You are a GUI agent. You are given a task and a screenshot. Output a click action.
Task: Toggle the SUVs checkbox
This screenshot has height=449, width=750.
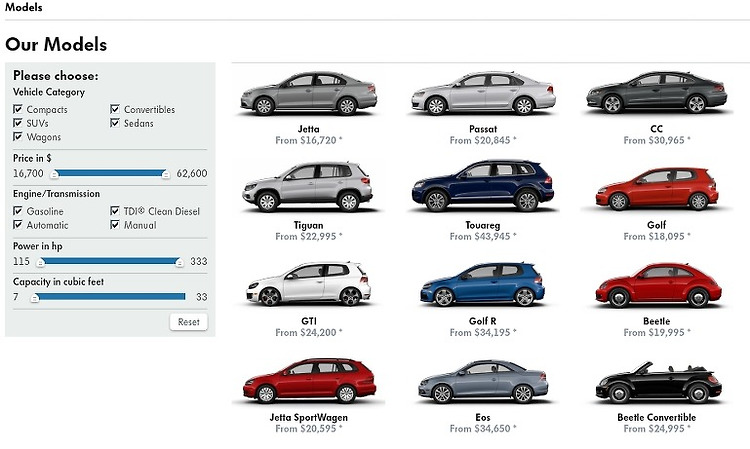(x=18, y=123)
